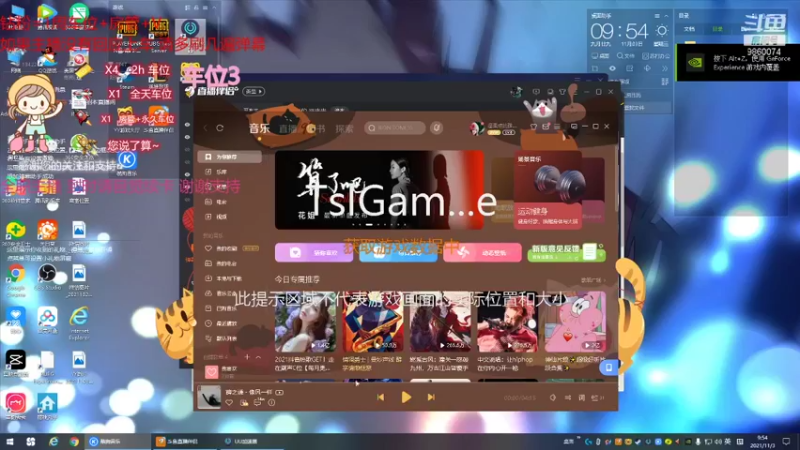The height and width of the screenshot is (450, 800).
Task: Play the current song in the player bar
Action: click(406, 397)
